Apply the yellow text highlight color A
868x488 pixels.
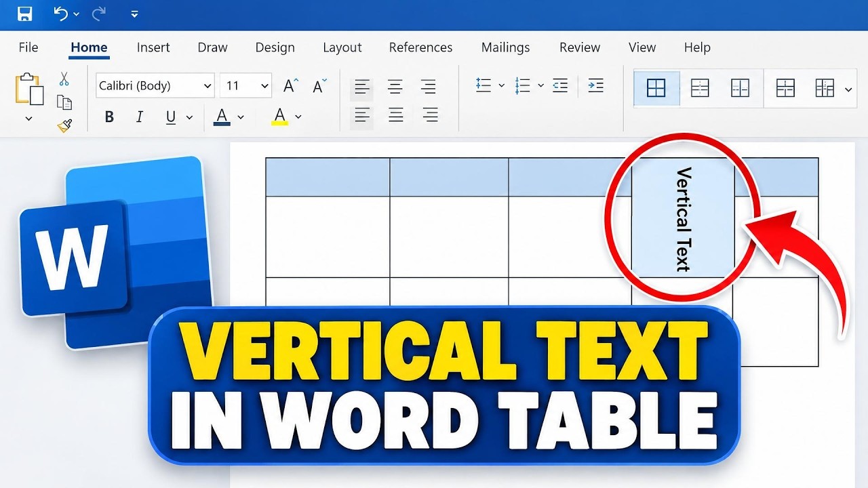pos(279,117)
